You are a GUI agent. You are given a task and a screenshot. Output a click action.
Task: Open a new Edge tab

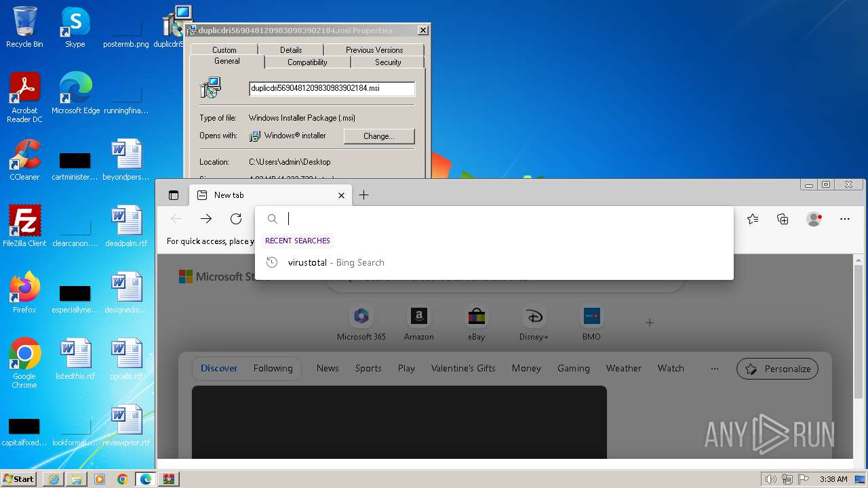point(364,195)
